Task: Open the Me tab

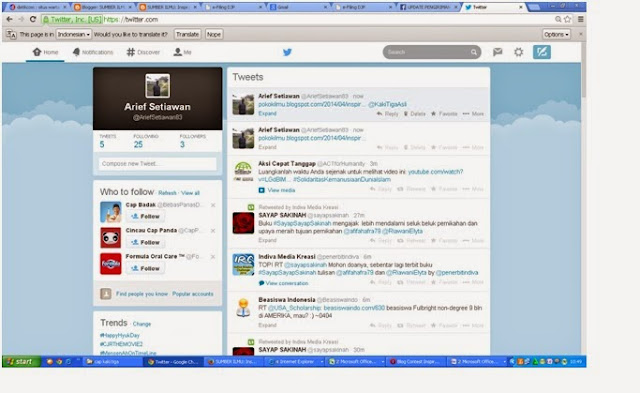Action: tap(182, 52)
